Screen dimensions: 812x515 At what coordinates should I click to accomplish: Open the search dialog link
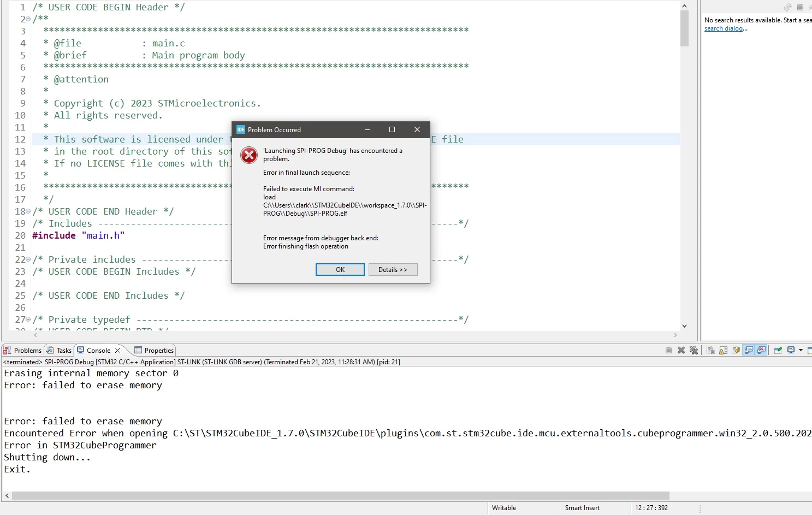click(x=724, y=28)
